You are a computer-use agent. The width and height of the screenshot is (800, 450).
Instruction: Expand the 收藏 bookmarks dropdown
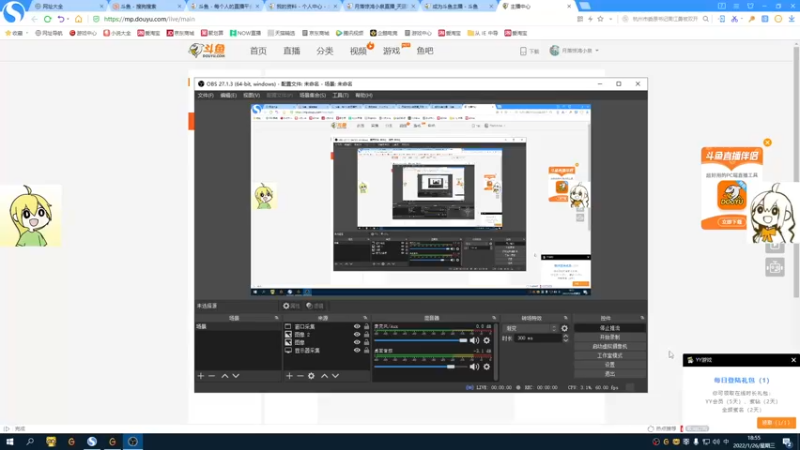point(27,33)
